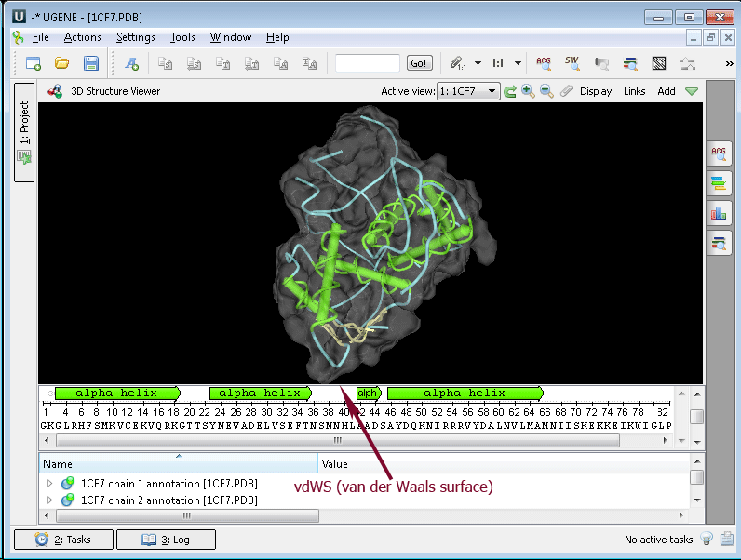Click the annotation search toolbar icon
The image size is (741, 560).
point(630,63)
